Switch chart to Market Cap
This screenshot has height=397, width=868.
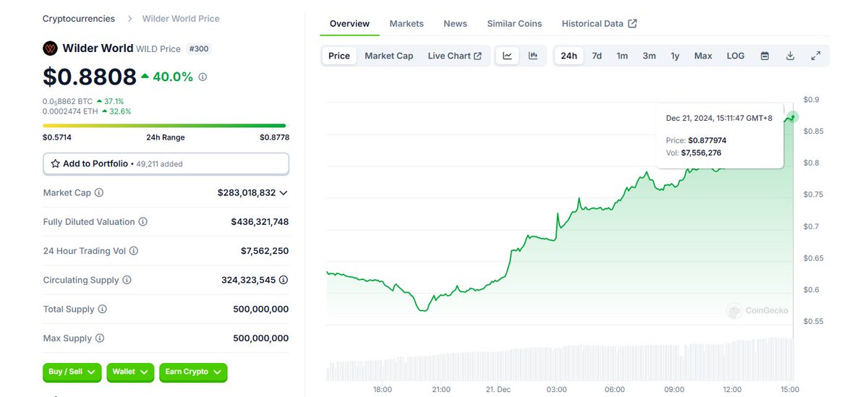pyautogui.click(x=388, y=56)
